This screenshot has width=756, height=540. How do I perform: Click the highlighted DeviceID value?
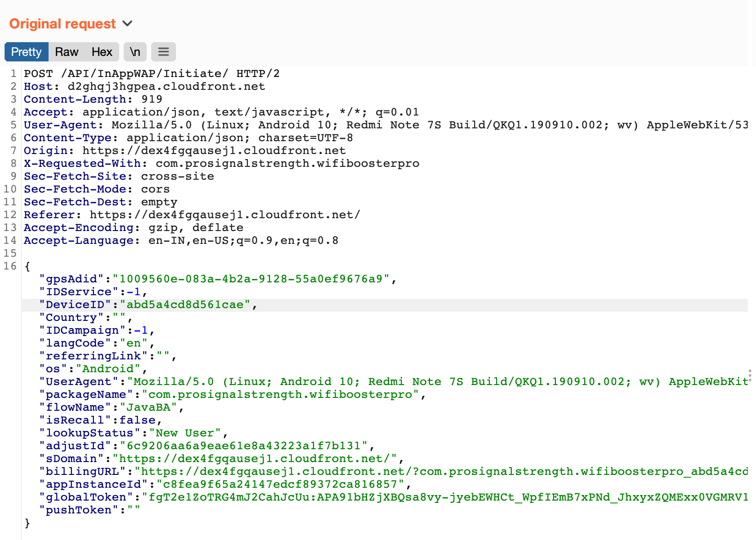coord(185,305)
